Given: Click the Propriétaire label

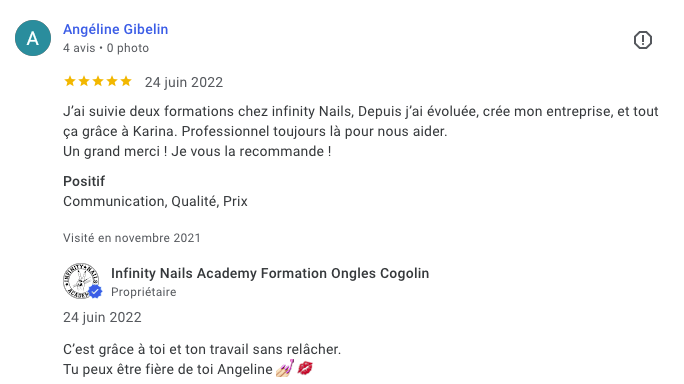Looking at the screenshot, I should (x=144, y=292).
